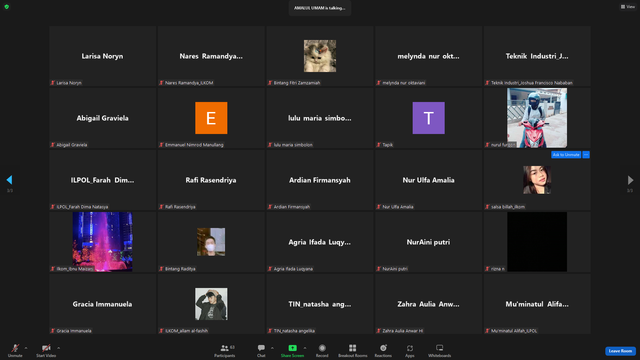Click muted mic icon beside Abigail Graviela label
Viewport: 640px width, 360px height.
(x=53, y=145)
